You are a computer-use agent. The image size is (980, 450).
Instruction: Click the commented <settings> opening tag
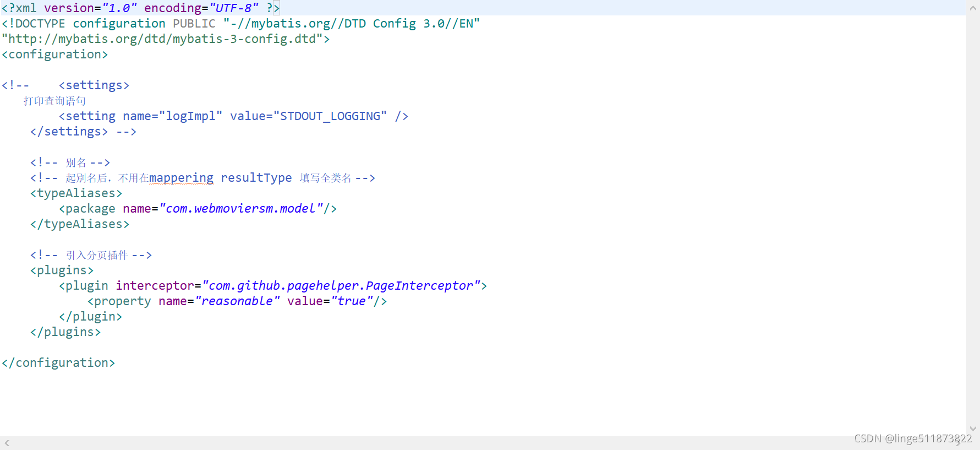(94, 85)
